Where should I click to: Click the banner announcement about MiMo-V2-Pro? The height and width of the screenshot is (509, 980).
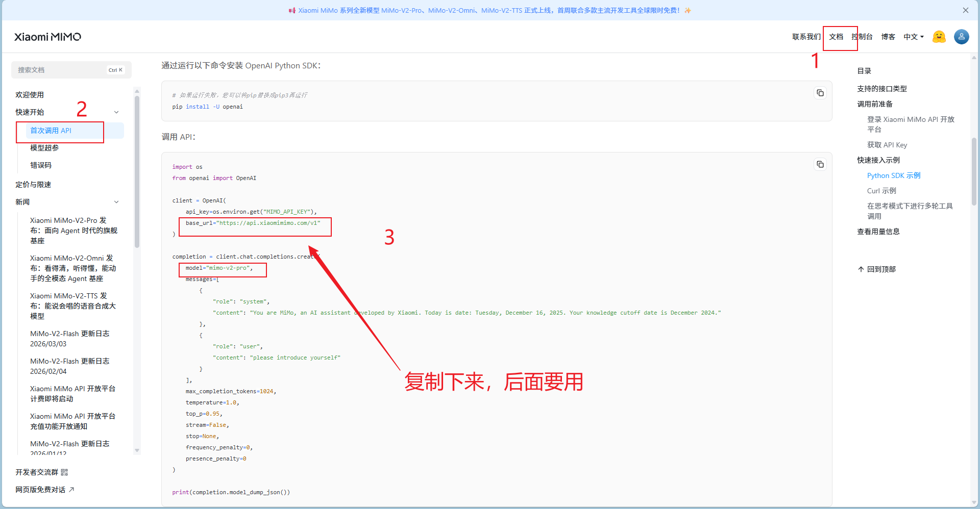point(489,10)
